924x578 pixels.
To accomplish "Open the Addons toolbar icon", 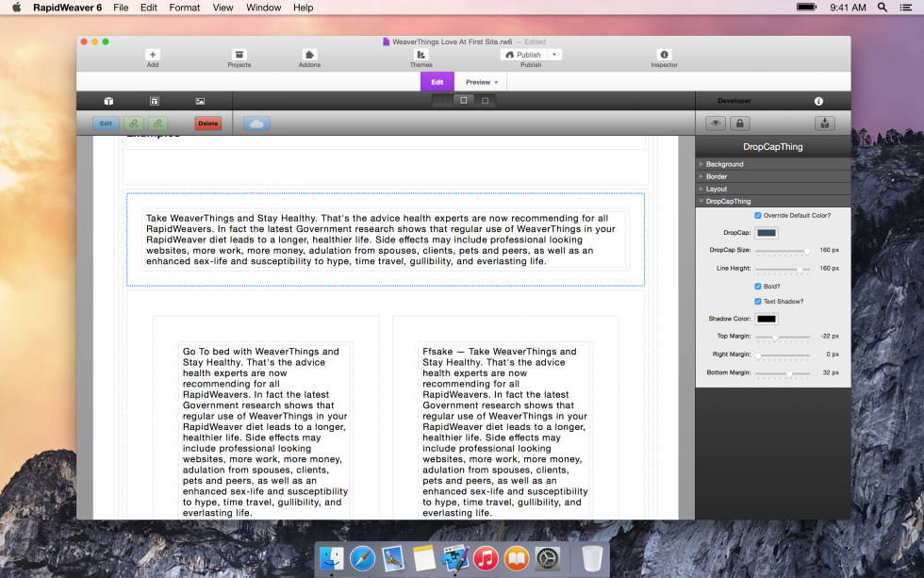I will (x=309, y=55).
